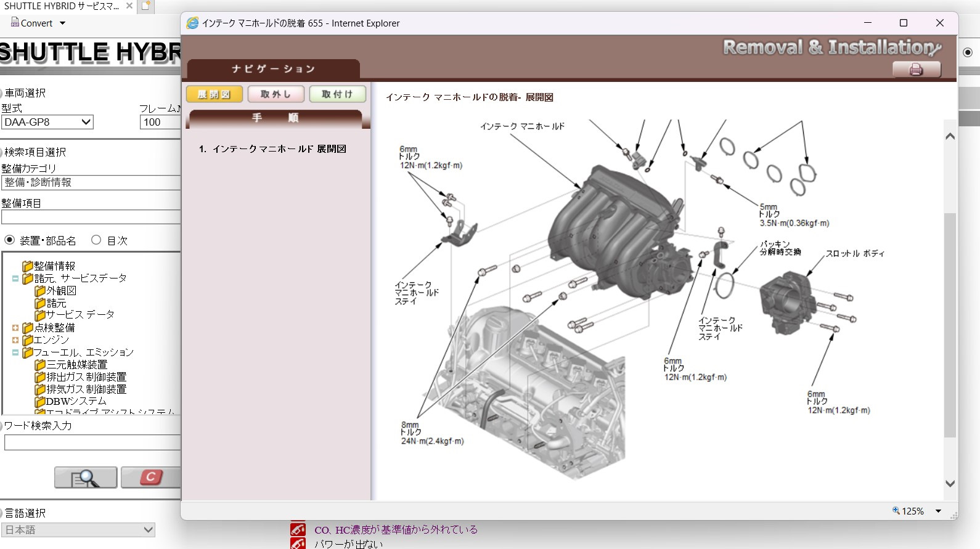This screenshot has height=549, width=980.
Task: Collapse フューエル、エミッション tree node
Action: 15,352
